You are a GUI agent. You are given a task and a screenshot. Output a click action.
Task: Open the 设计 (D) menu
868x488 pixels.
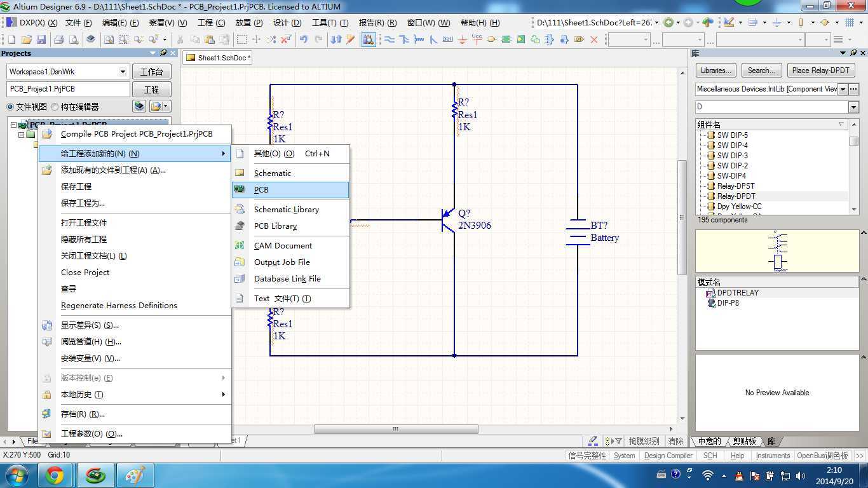point(287,23)
